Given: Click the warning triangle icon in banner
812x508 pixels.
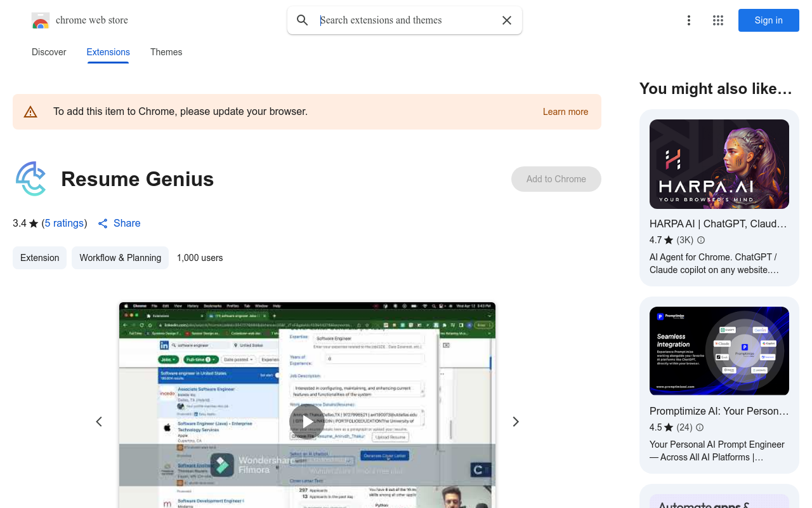Looking at the screenshot, I should tap(30, 112).
